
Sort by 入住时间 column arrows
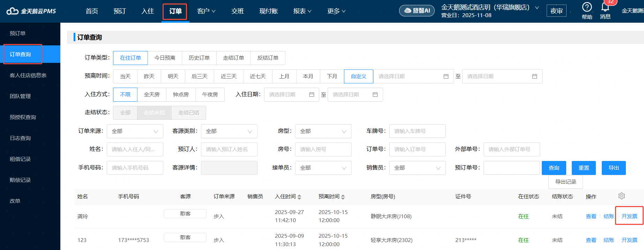pos(299,197)
